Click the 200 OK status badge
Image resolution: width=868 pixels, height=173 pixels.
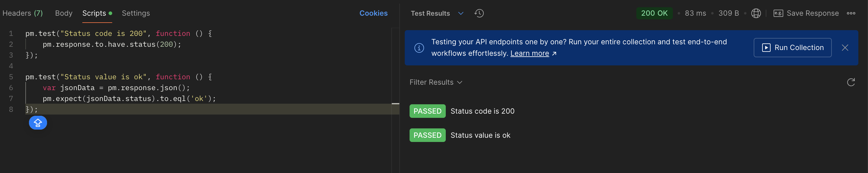coord(654,13)
